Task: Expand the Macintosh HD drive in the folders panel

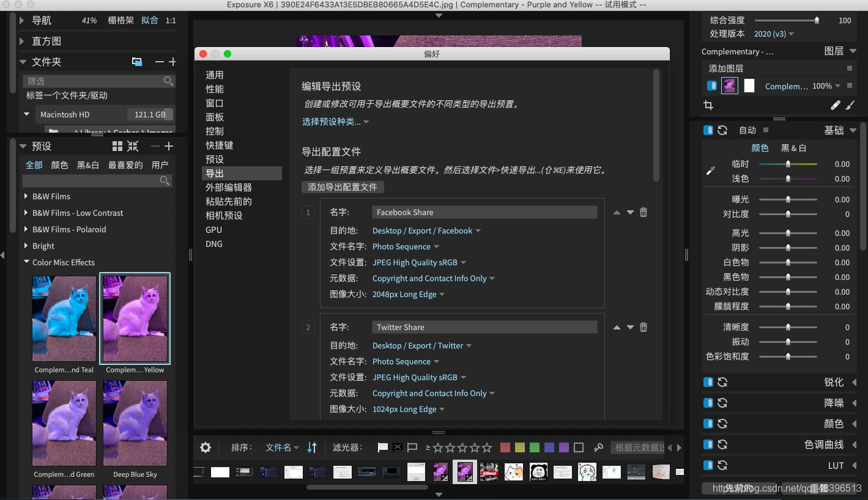Action: click(x=26, y=114)
